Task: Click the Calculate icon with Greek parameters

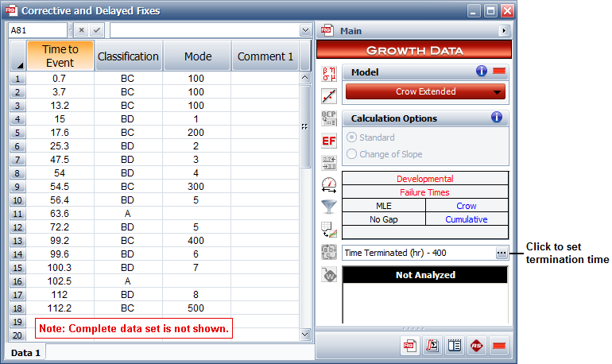Action: click(329, 75)
